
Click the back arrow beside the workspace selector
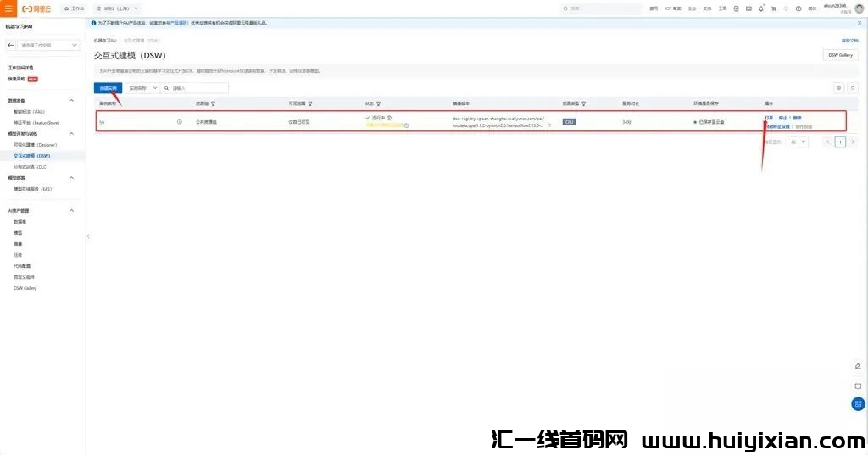10,45
